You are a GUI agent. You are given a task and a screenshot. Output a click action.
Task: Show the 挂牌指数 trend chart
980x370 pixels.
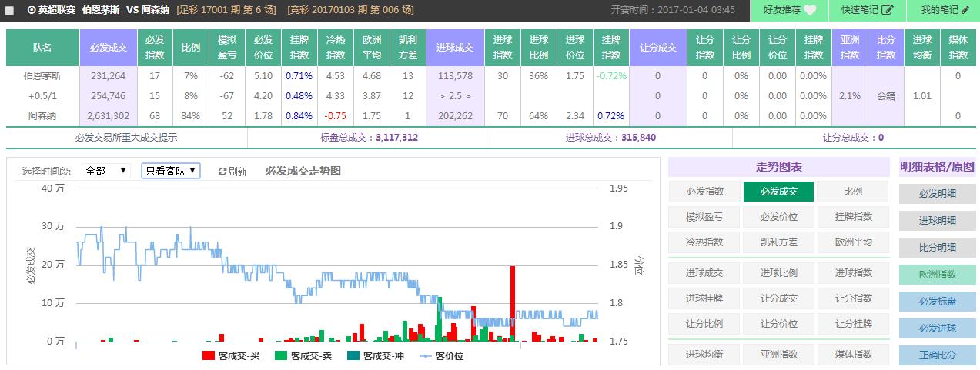(852, 217)
